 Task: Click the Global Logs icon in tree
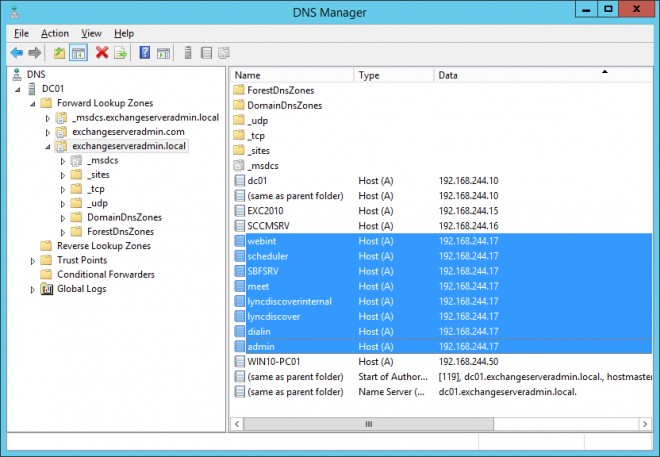click(x=46, y=289)
